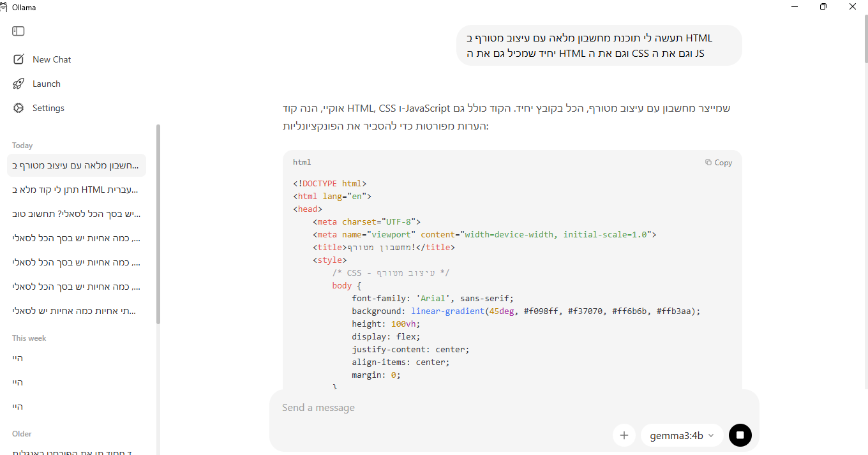
Task: Open the first chat under This week
Action: pos(76,358)
